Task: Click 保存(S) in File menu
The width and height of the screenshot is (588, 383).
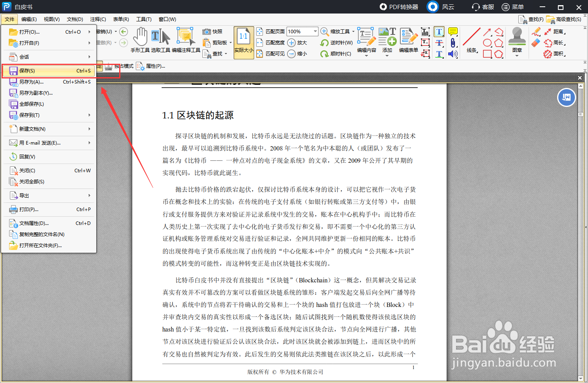Action: point(49,71)
